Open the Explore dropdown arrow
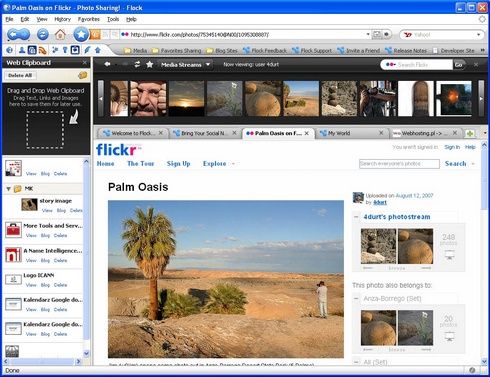This screenshot has width=490, height=377. pyautogui.click(x=233, y=164)
